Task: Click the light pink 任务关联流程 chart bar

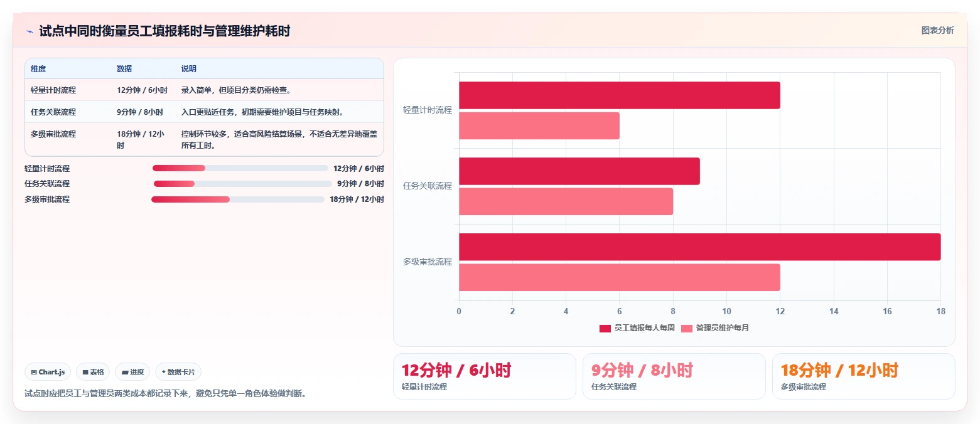Action: click(566, 201)
